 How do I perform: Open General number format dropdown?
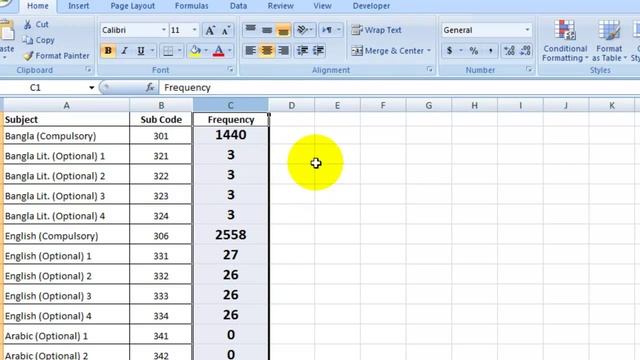click(x=527, y=30)
